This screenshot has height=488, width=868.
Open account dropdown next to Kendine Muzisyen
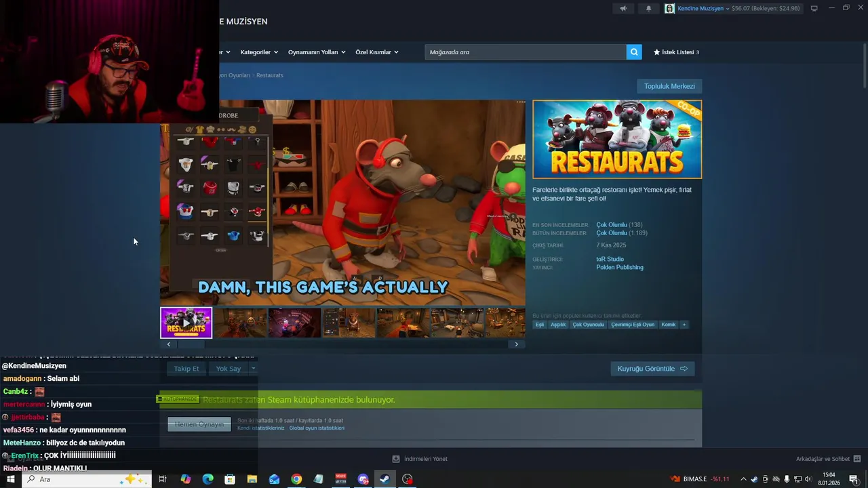click(728, 9)
